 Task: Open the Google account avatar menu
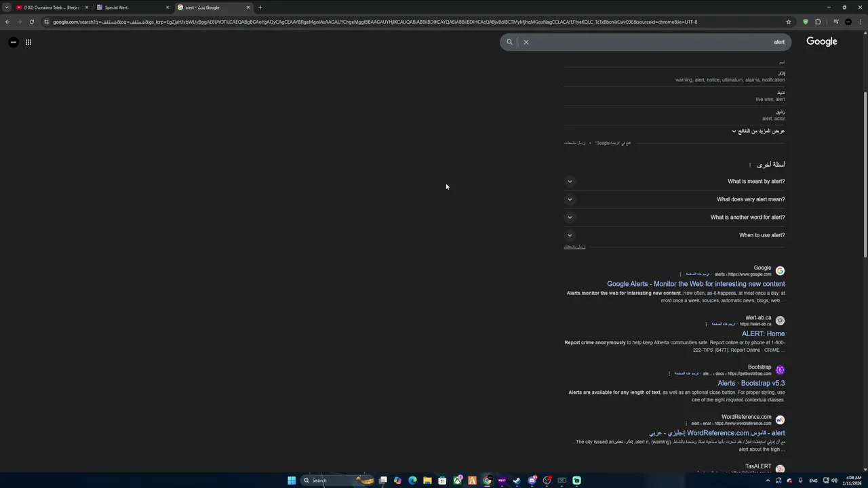[14, 42]
